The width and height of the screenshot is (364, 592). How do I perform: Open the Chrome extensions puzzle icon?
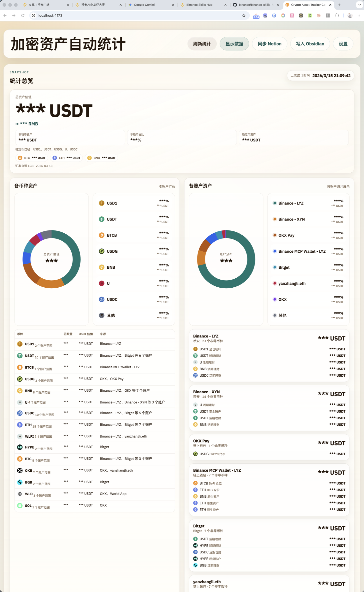337,15
